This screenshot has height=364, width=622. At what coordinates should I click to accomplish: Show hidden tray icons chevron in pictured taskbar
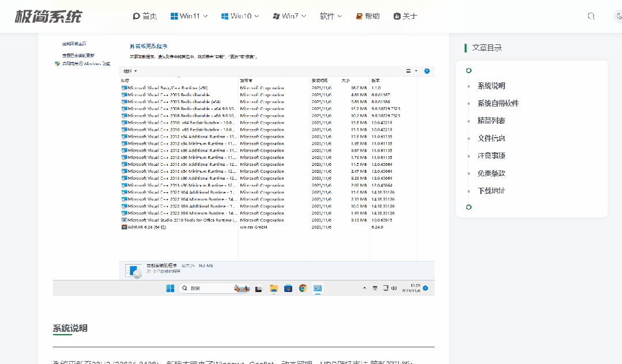click(x=364, y=289)
